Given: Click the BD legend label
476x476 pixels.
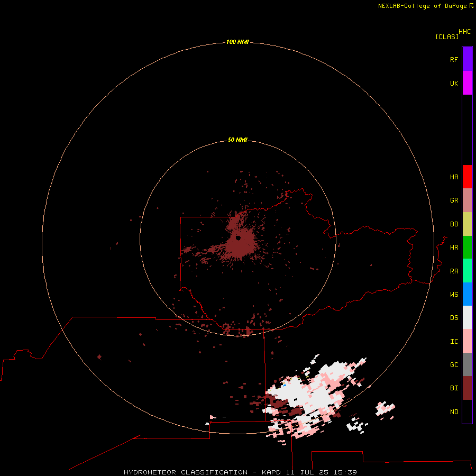Looking at the screenshot, I should point(454,224).
